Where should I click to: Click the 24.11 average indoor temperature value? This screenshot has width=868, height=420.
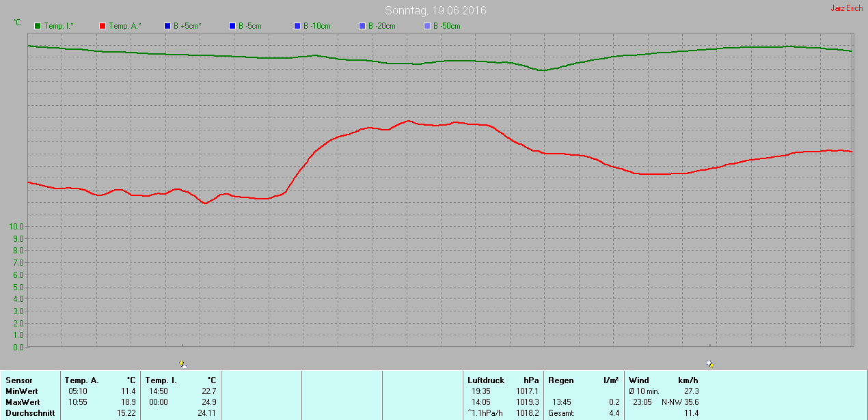coord(206,413)
